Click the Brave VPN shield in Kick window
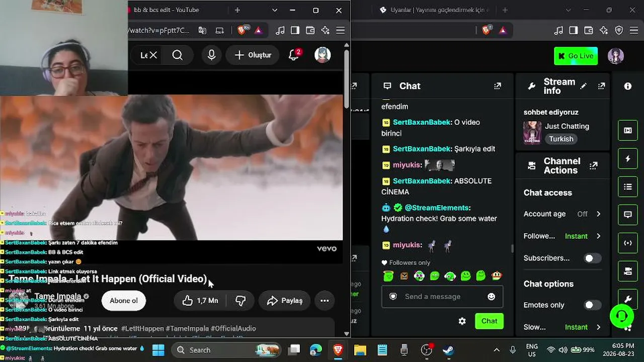The image size is (644, 362). [x=619, y=30]
